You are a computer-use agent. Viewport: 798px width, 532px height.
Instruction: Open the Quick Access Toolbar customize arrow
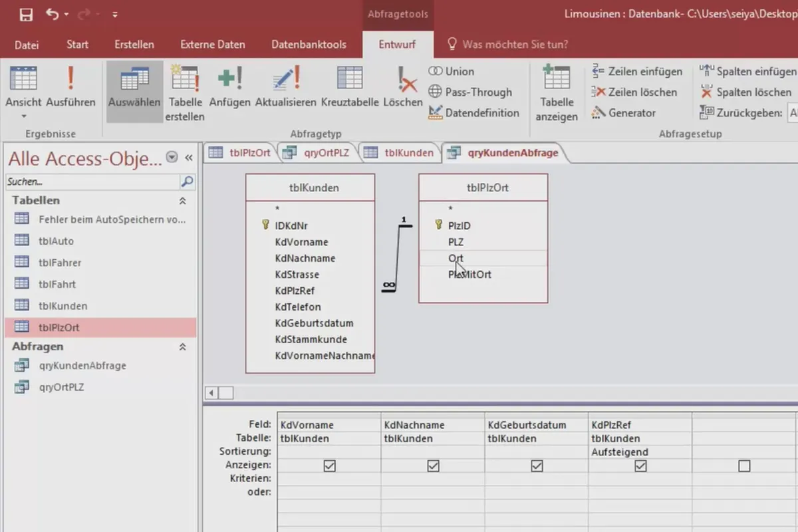point(115,14)
